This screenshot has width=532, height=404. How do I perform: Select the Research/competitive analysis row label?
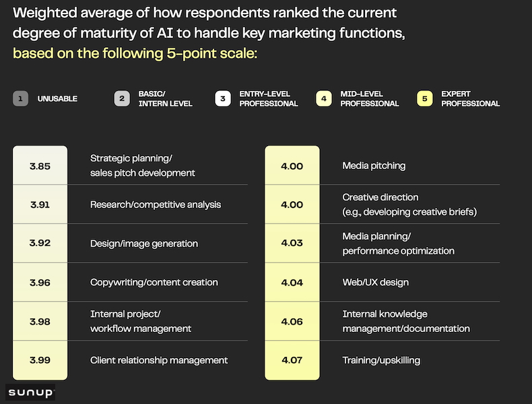156,205
